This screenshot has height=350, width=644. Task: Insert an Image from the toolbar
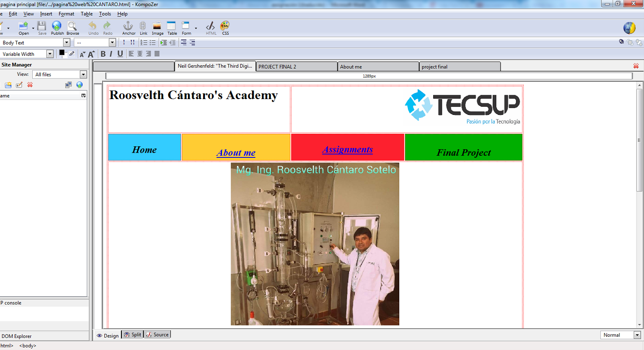click(158, 28)
